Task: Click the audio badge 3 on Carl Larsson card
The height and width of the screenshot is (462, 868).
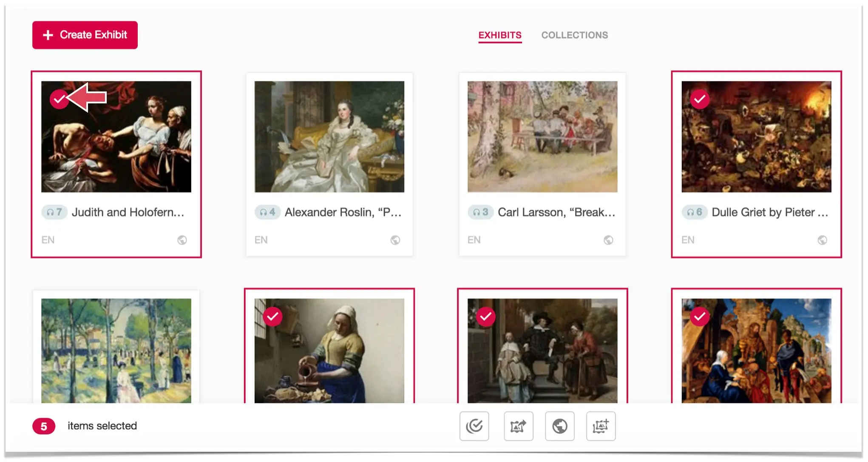Action: point(481,212)
